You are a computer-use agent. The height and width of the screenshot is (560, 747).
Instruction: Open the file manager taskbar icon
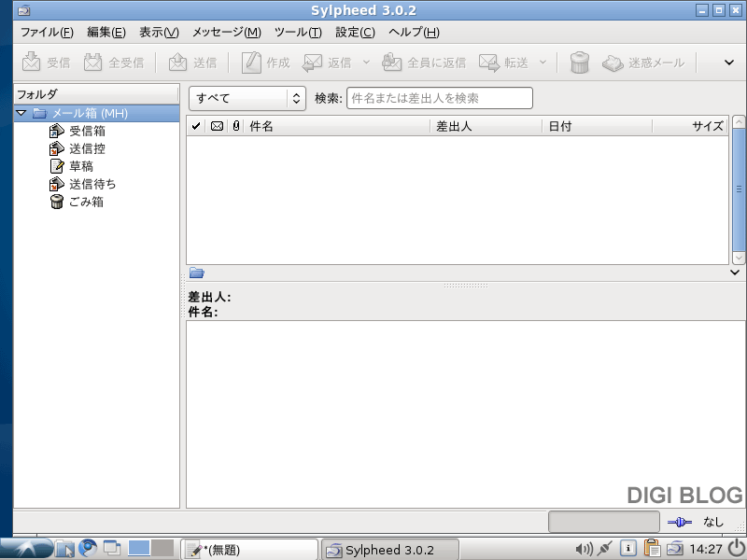click(64, 549)
